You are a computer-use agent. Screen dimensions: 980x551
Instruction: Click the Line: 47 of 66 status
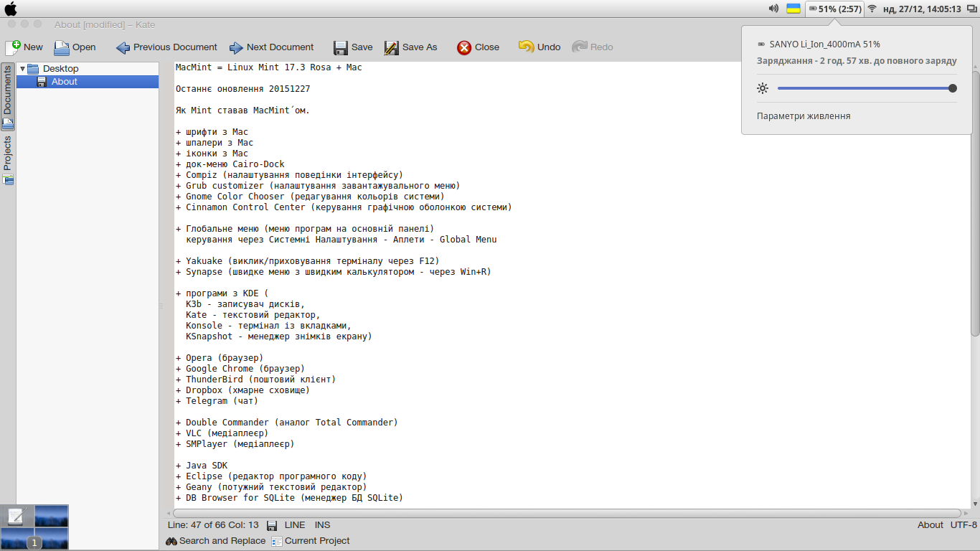[213, 525]
